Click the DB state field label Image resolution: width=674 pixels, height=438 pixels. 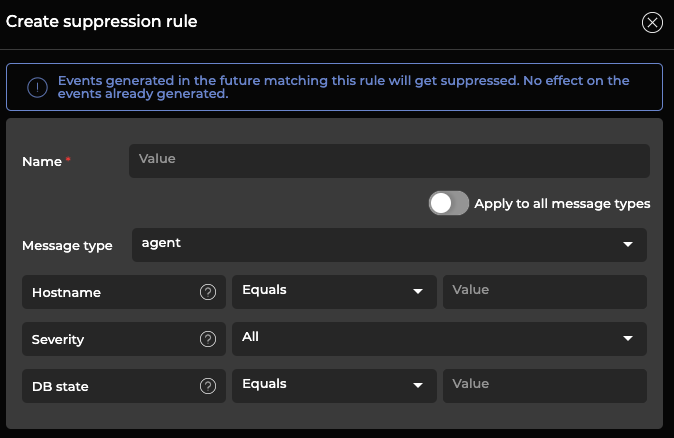click(x=60, y=387)
